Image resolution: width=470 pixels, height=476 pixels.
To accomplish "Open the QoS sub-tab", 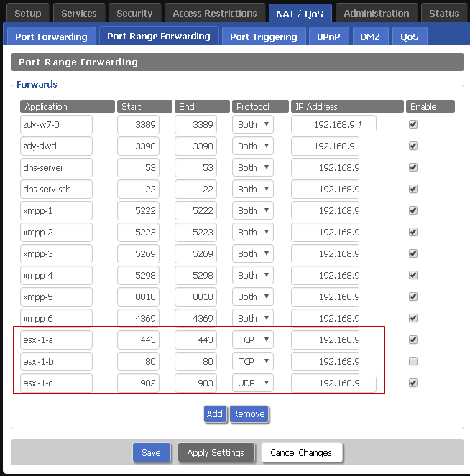I will pos(410,37).
